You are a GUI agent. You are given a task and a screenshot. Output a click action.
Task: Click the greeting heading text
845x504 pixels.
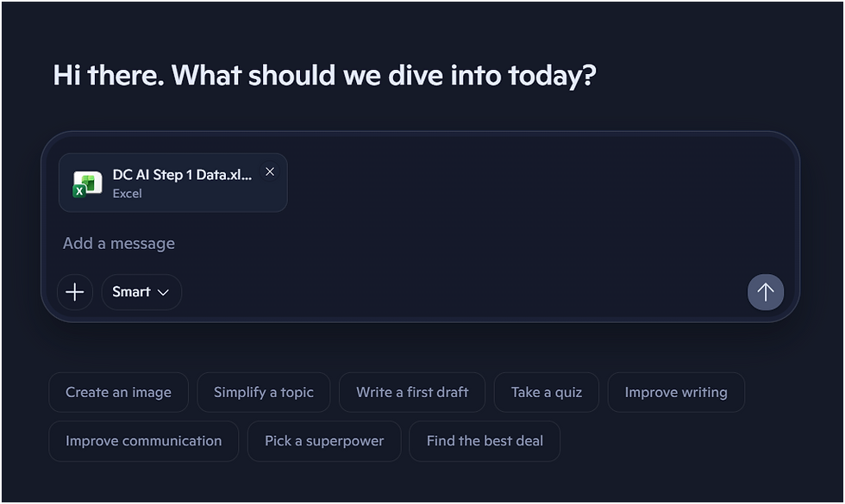(x=324, y=76)
